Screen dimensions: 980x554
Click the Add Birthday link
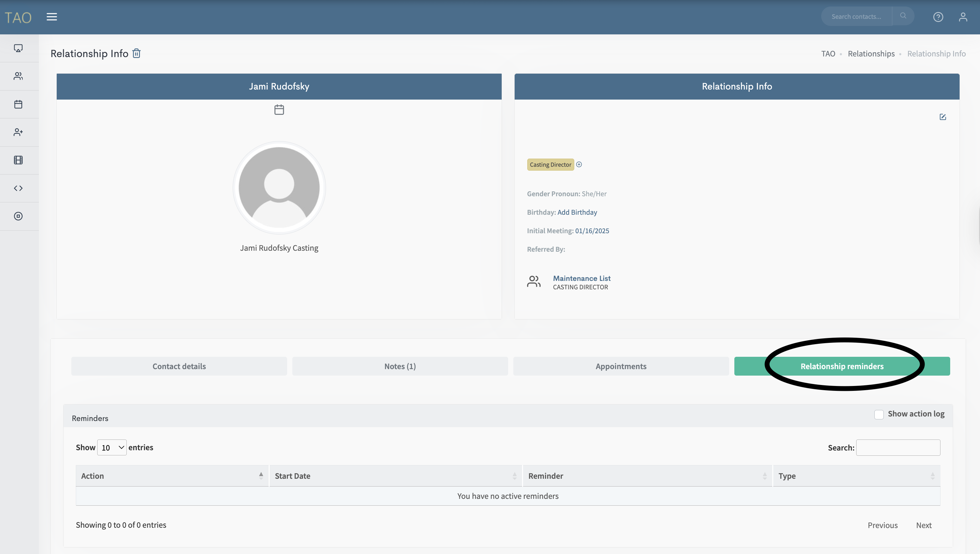click(577, 212)
